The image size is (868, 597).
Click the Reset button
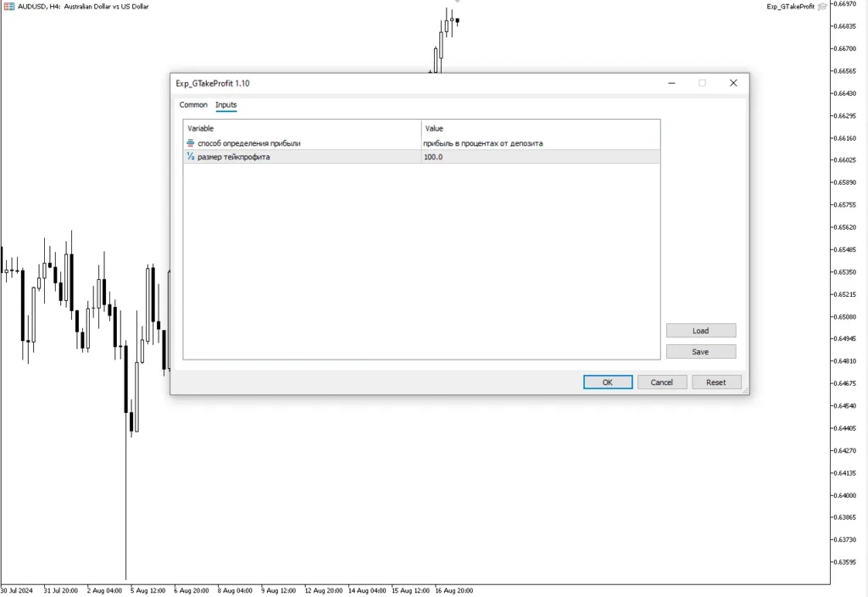click(x=715, y=382)
